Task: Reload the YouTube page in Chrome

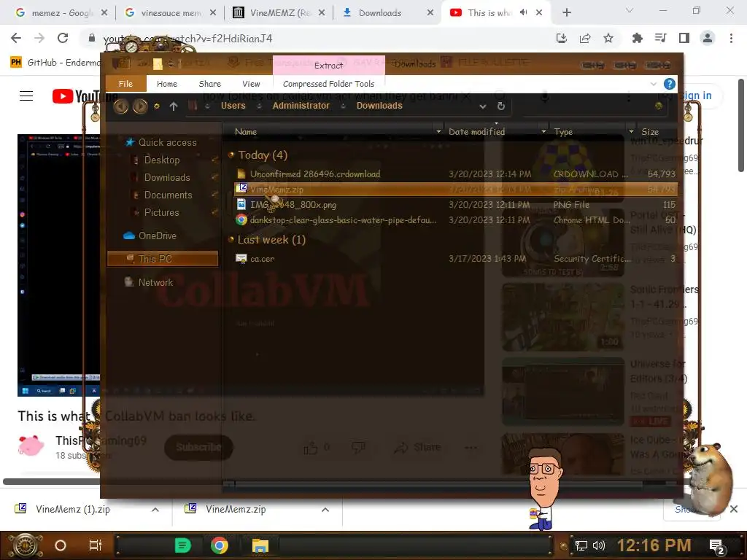Action: 63,38
